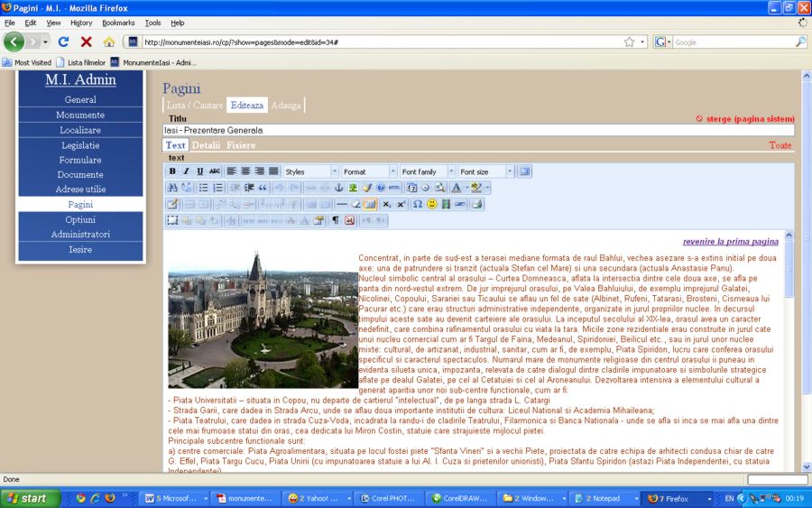Click the blockquote icon
This screenshot has height=508, width=812.
263,188
